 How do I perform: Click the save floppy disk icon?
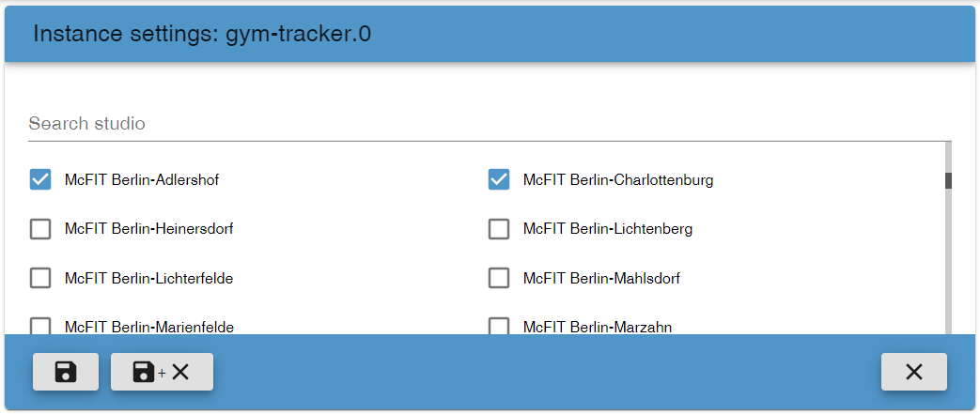tap(66, 372)
